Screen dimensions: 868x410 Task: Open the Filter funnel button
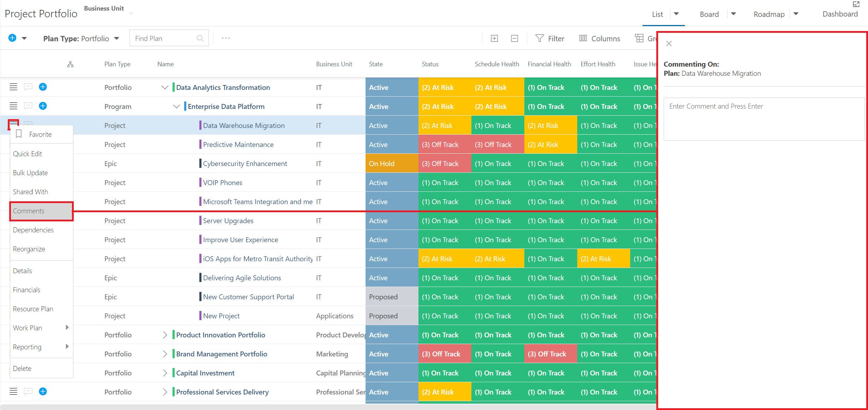(550, 38)
